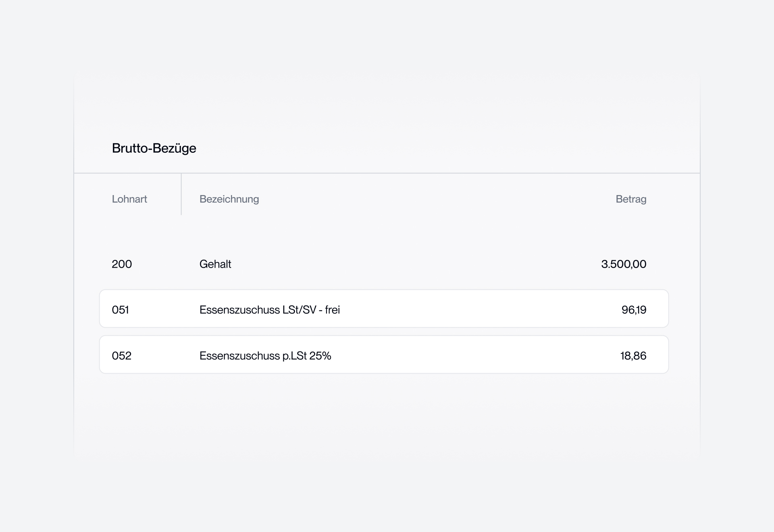Select the Essenszuschuss p.LSt 25% label

[265, 356]
